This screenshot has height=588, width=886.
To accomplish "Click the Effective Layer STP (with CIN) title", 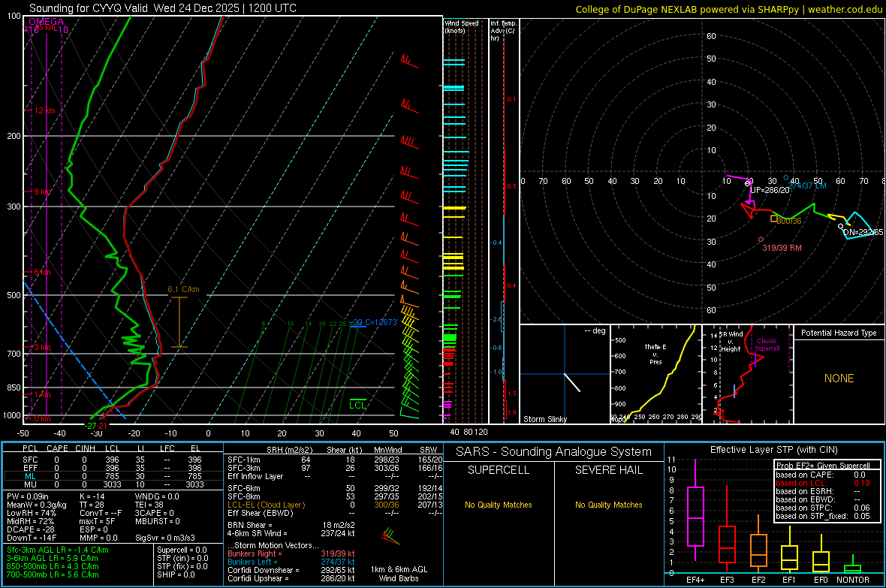I will pos(773,450).
